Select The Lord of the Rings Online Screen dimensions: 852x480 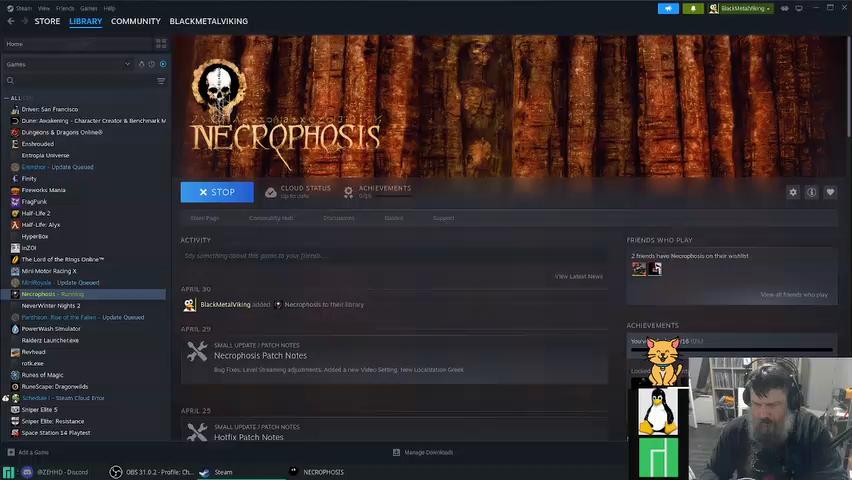tap(62, 259)
